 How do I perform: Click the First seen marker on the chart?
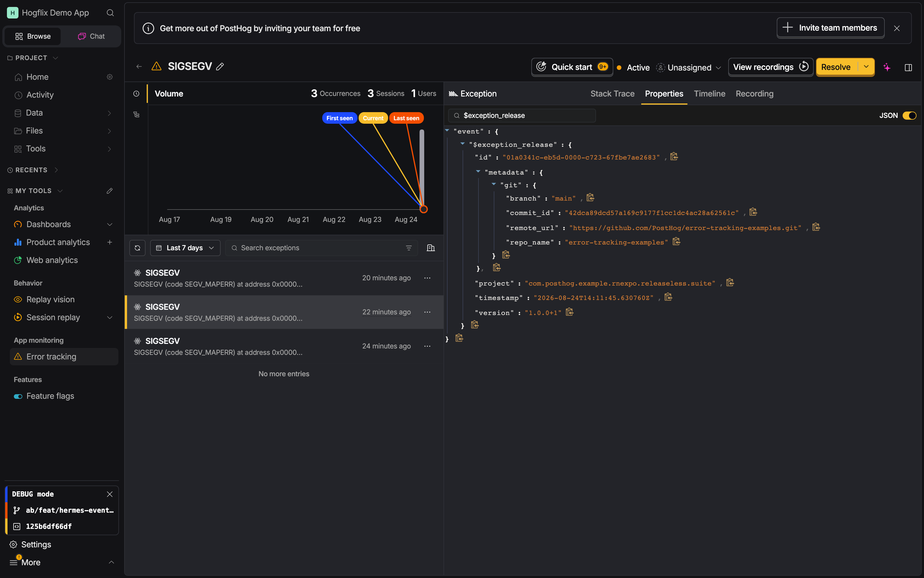(340, 118)
